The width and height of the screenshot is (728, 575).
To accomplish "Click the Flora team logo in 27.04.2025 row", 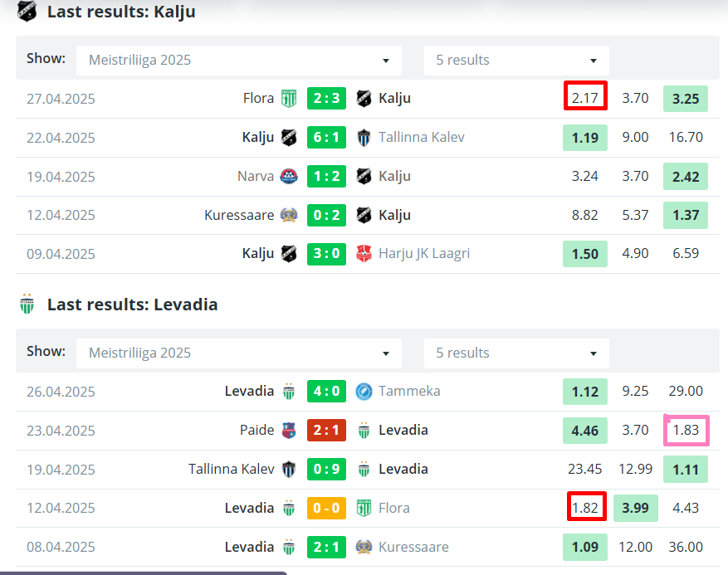I will 289,99.
